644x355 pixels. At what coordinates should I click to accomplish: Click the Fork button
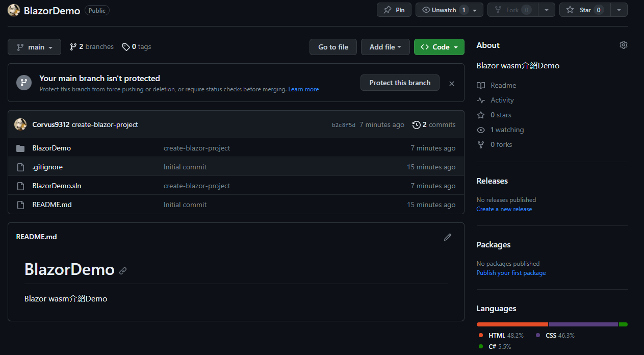coord(513,10)
